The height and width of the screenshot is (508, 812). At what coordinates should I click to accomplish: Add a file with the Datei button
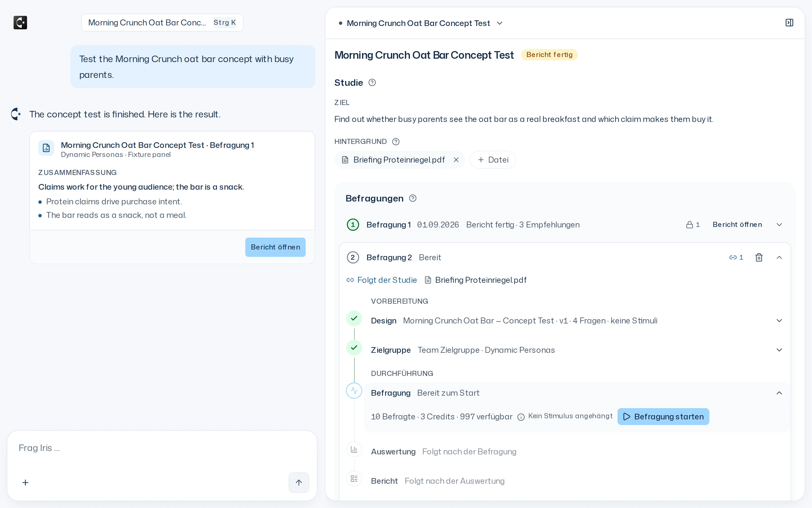coord(493,160)
